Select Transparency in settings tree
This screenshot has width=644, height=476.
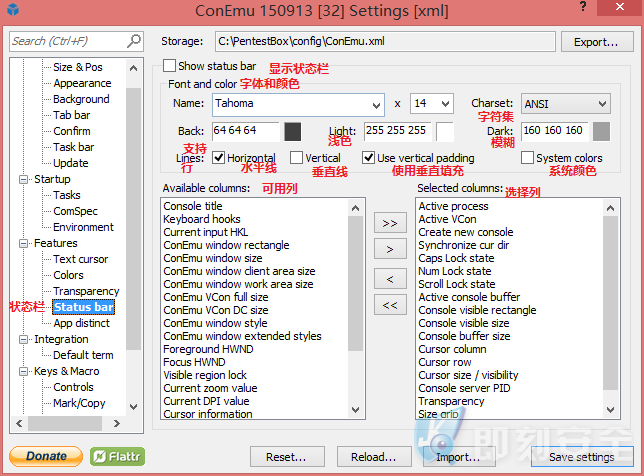coord(86,291)
